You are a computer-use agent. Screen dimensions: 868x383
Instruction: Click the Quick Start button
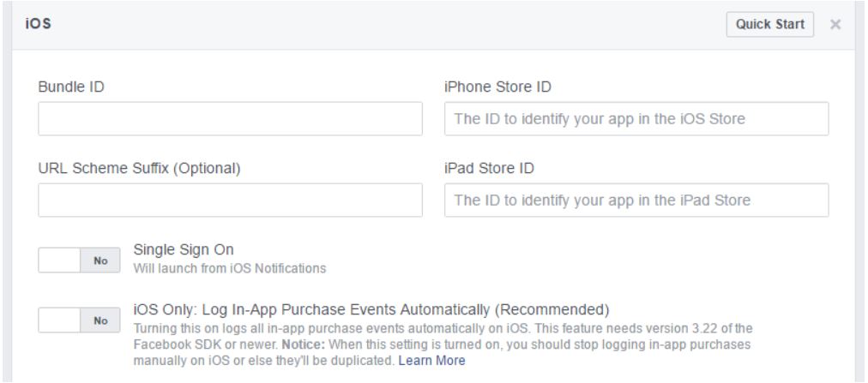click(769, 24)
